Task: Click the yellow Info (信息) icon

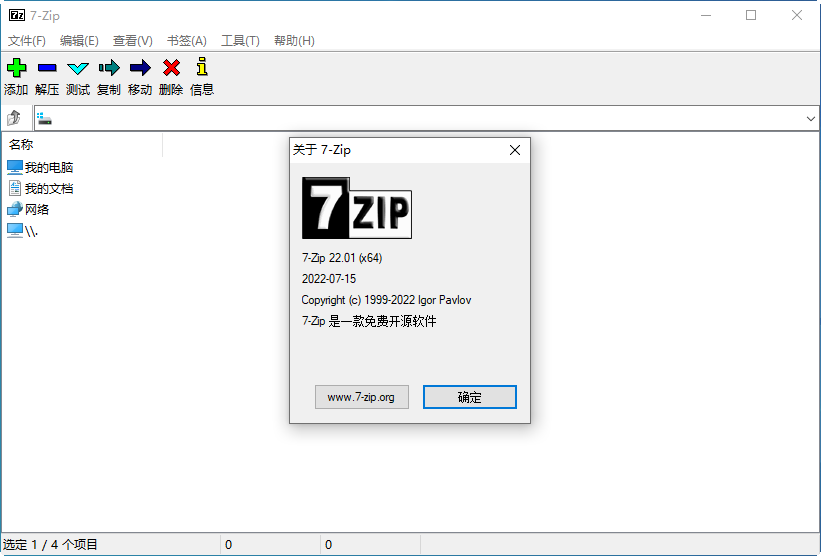Action: pyautogui.click(x=202, y=67)
